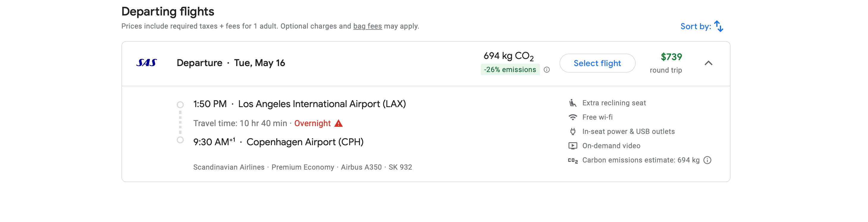The width and height of the screenshot is (868, 222).
Task: Open emissions info icon beside -26% emissions
Action: [546, 70]
